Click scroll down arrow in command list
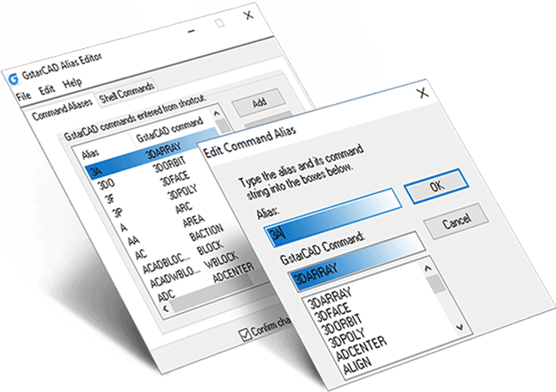This screenshot has height=392, width=556. click(x=460, y=327)
